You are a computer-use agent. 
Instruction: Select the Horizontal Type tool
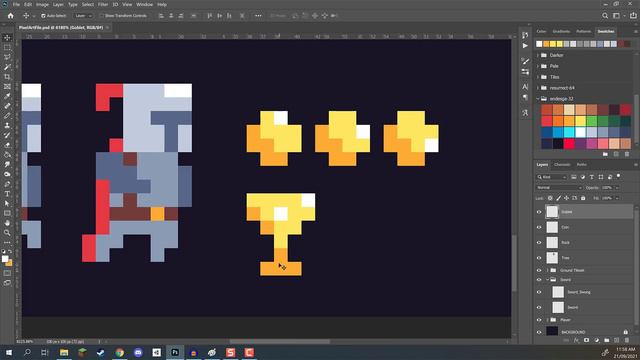[7, 194]
